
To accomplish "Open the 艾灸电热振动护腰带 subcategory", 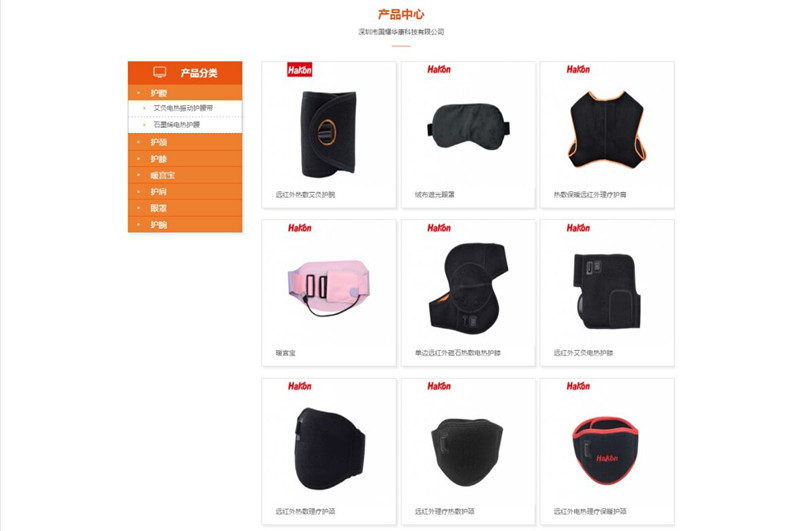I will 183,108.
